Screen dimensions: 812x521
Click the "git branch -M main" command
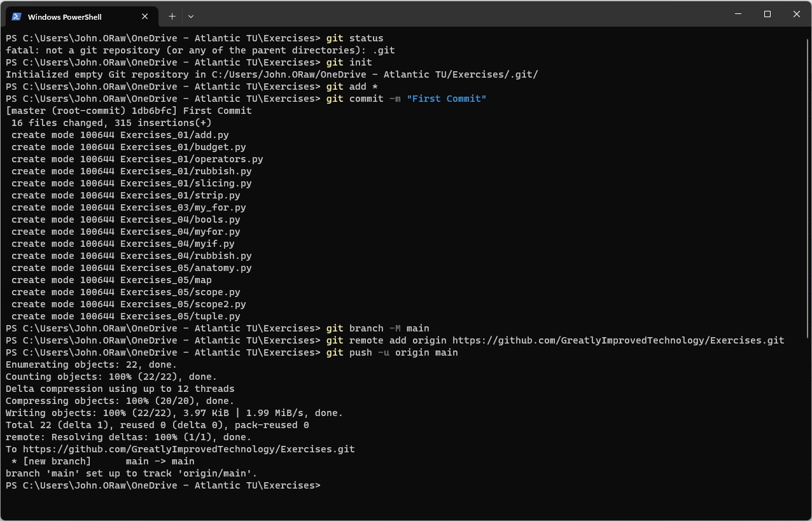[x=377, y=328]
